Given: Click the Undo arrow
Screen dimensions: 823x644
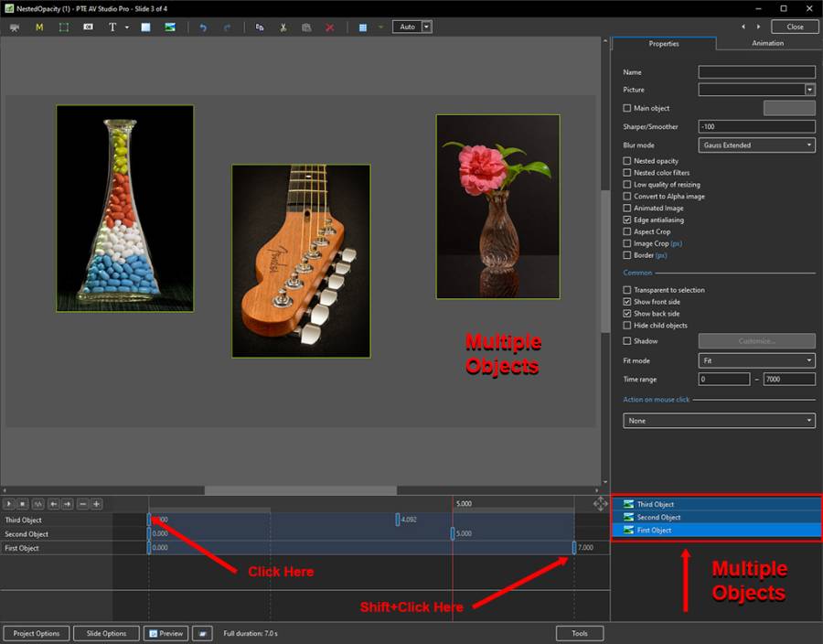Looking at the screenshot, I should (203, 27).
